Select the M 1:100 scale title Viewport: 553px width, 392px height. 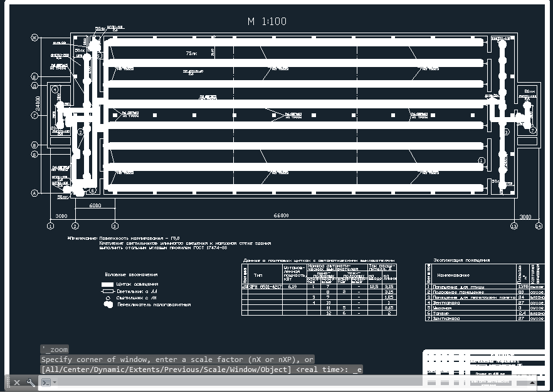pyautogui.click(x=267, y=21)
